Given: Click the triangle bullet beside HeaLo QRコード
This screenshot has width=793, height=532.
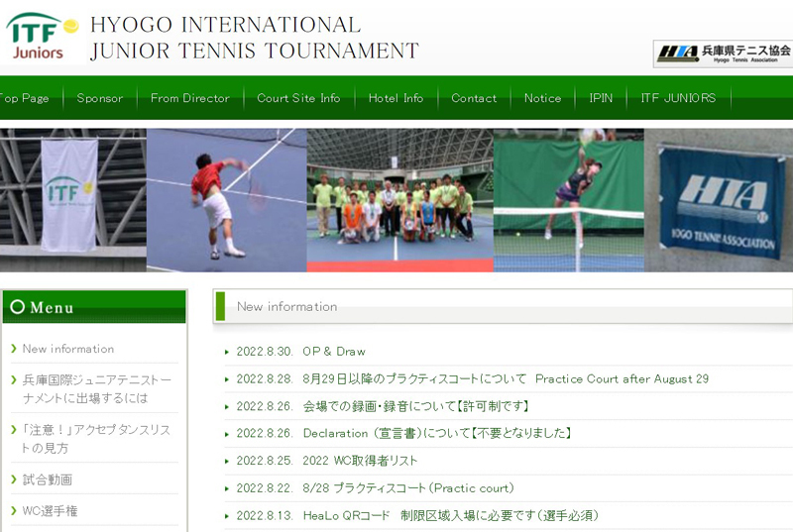Looking at the screenshot, I should coord(227,516).
